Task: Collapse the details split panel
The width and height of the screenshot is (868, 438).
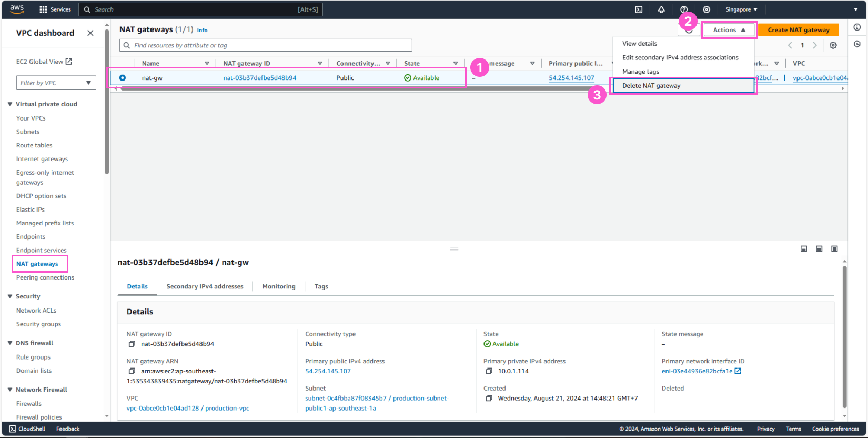Action: [804, 248]
